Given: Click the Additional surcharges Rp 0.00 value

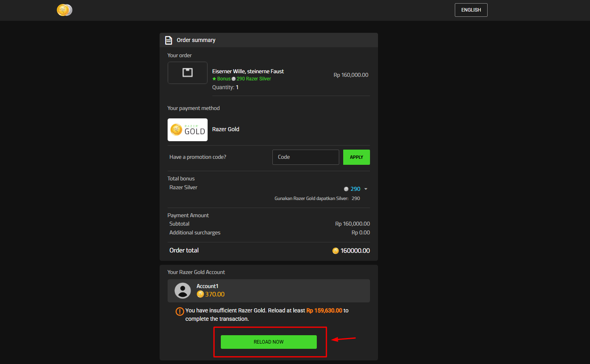Looking at the screenshot, I should pos(361,232).
